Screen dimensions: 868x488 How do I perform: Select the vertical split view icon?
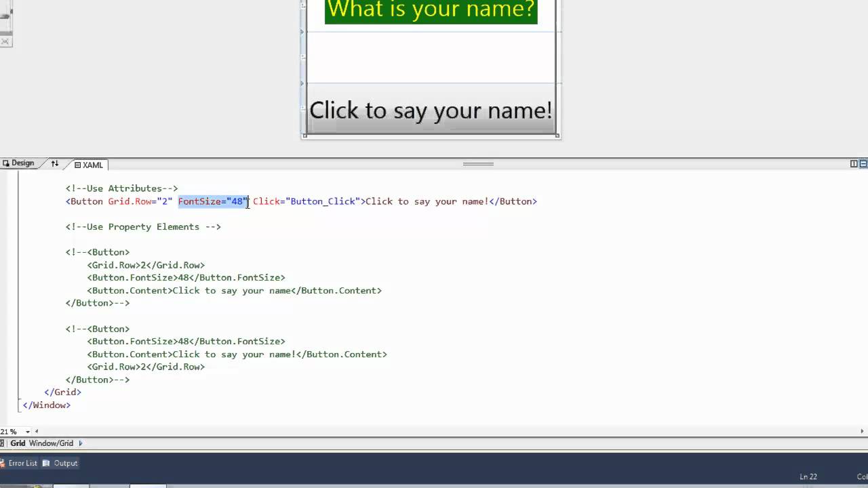[x=854, y=163]
